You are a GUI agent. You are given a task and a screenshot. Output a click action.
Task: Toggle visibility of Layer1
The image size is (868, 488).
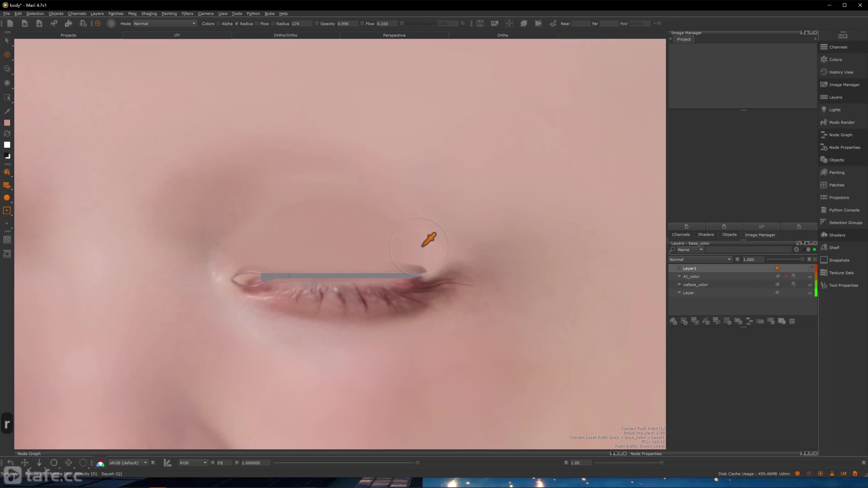[x=679, y=268]
